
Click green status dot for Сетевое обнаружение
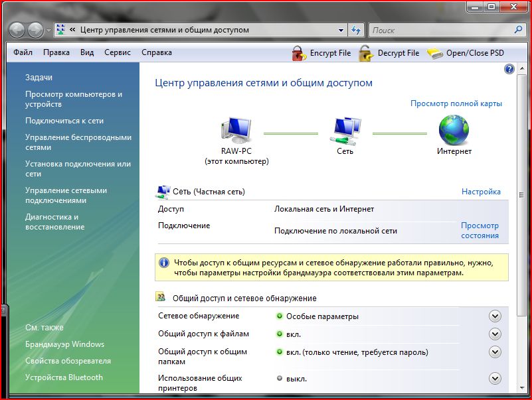point(279,316)
